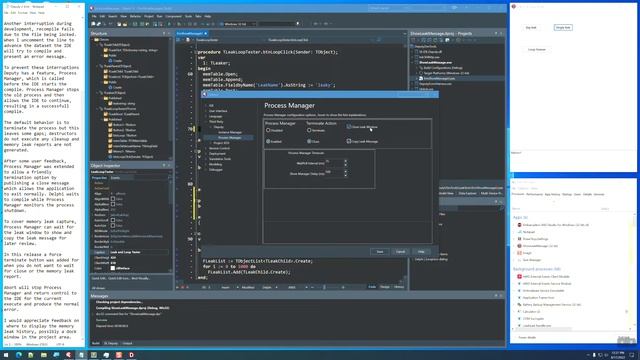Screen dimensions: 640x360
Task: Choose the Terminate action radio button
Action: pyautogui.click(x=309, y=130)
